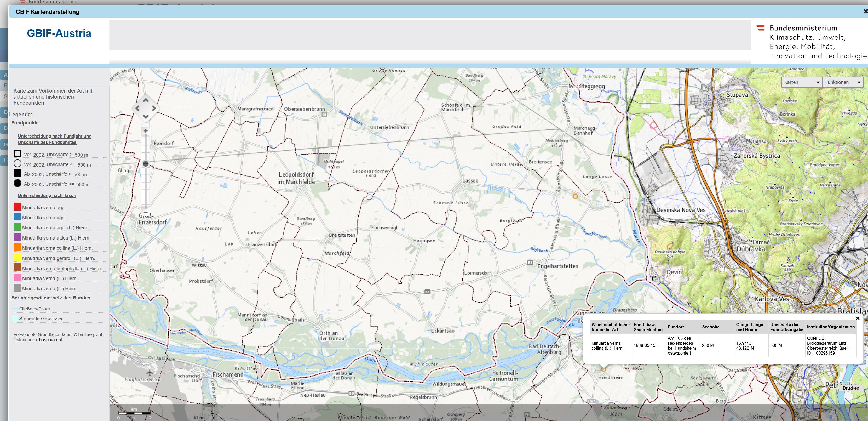This screenshot has width=868, height=421.
Task: Click the orange find marker near Lange Lüsse
Action: tap(575, 196)
